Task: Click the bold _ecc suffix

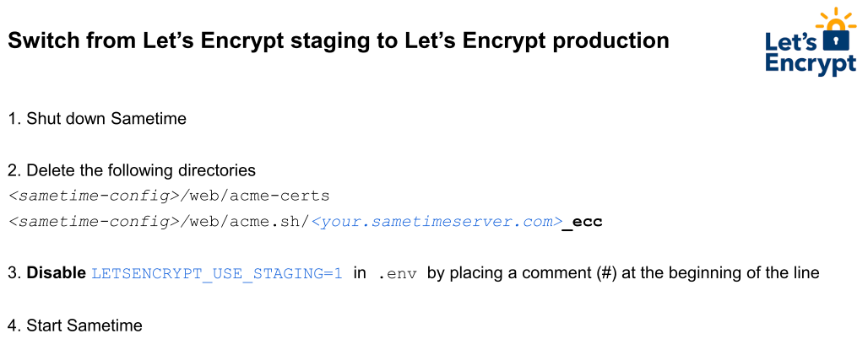Action: pos(582,223)
